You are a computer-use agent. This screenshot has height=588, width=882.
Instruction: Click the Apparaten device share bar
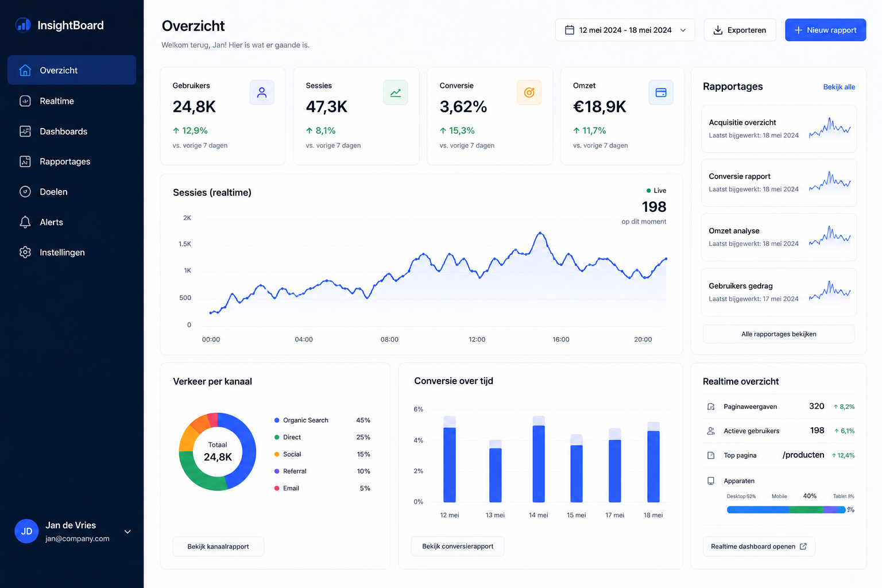pyautogui.click(x=786, y=509)
